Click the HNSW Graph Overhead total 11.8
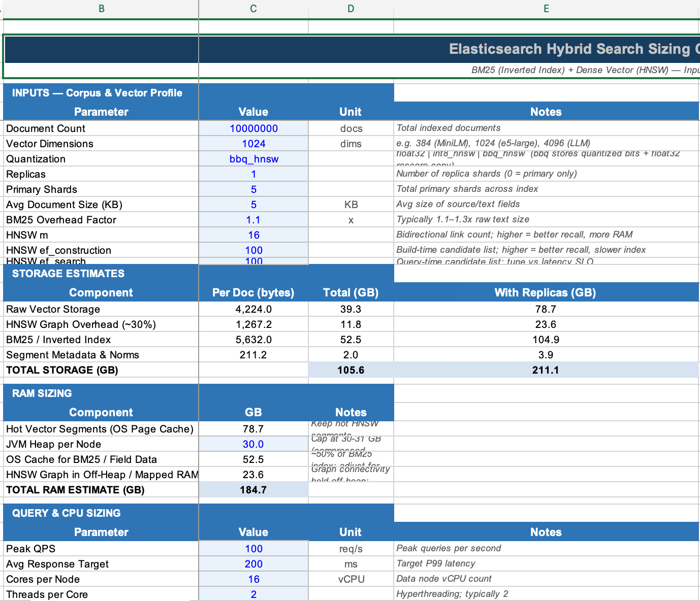The height and width of the screenshot is (601, 700). point(351,324)
